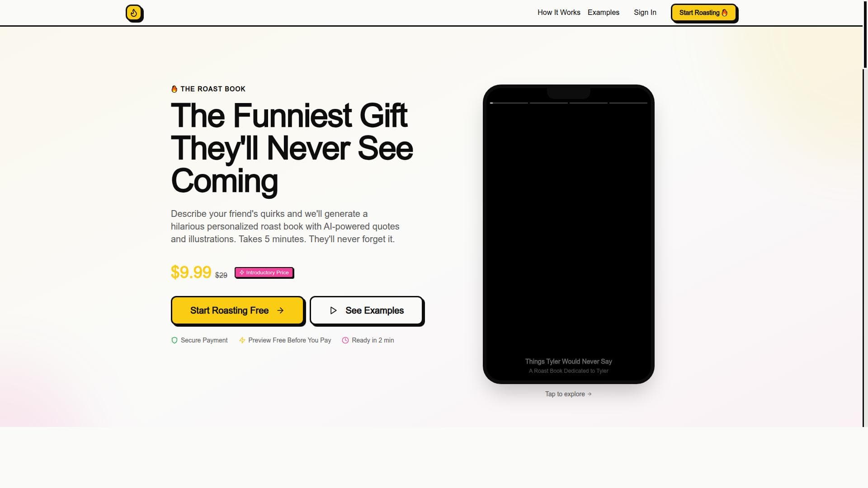
Task: Click the See Examples button
Action: click(x=366, y=310)
